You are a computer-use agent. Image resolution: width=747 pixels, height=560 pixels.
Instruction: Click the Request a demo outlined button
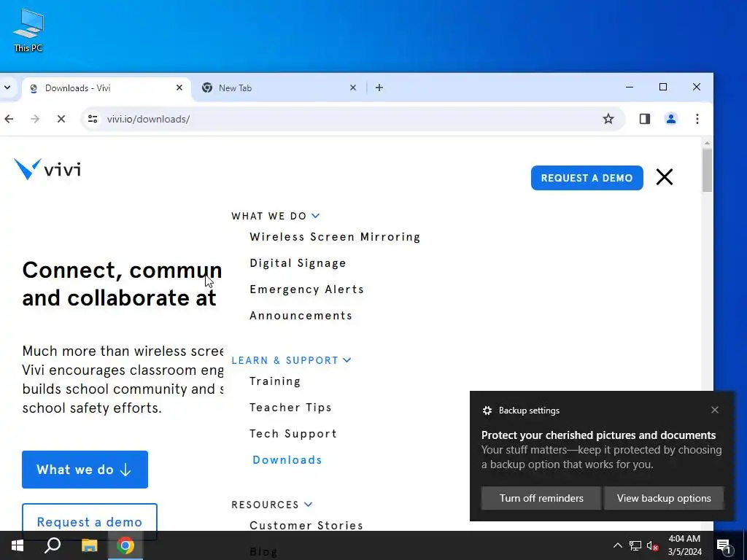point(90,522)
